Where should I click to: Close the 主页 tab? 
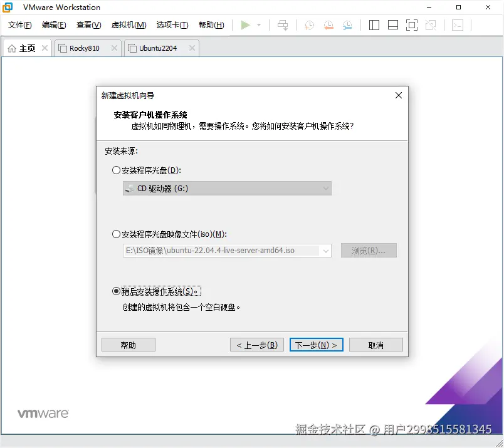coord(45,48)
